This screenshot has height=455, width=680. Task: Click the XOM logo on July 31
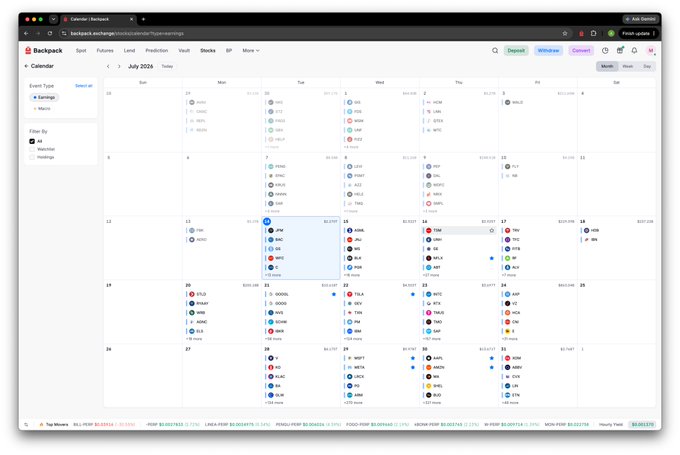[507, 358]
